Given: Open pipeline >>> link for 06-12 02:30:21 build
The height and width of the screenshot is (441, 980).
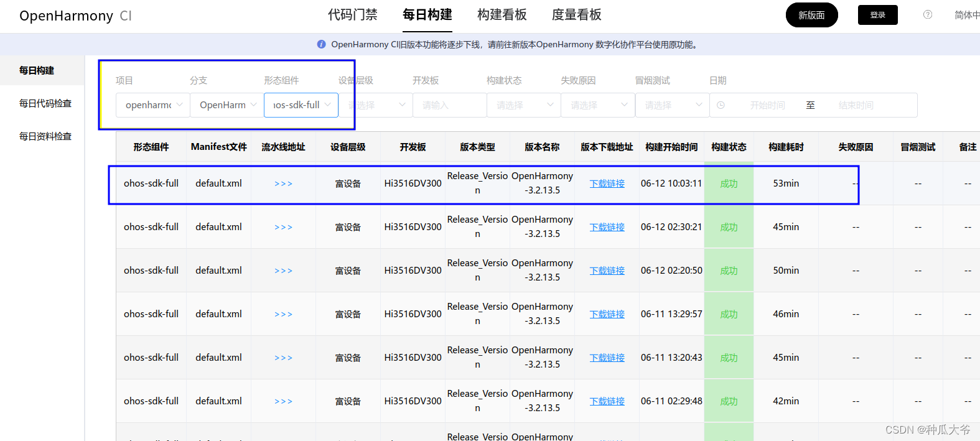Looking at the screenshot, I should pos(283,227).
